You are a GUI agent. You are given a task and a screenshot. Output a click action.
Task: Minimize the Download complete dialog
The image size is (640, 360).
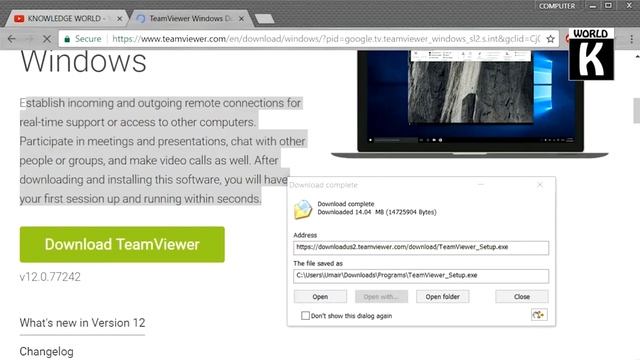[481, 185]
